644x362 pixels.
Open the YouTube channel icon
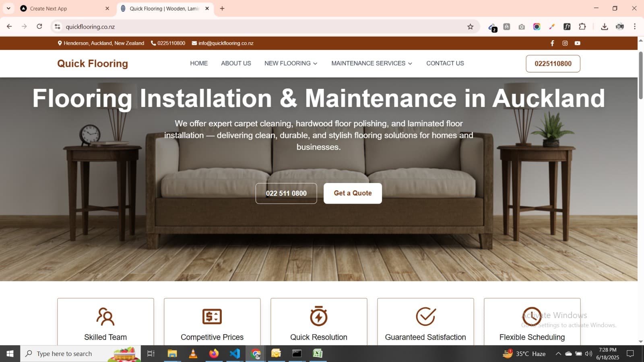pos(578,43)
